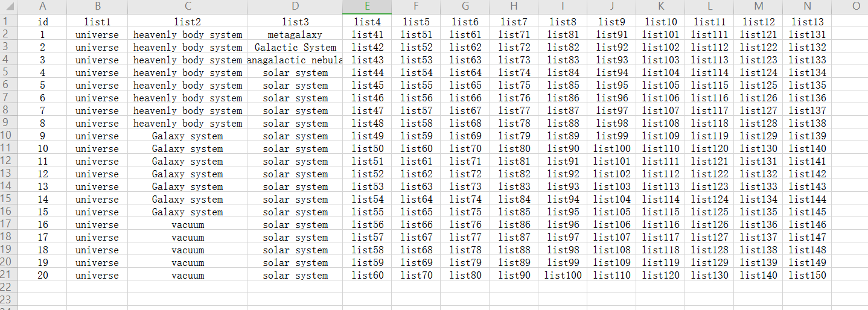Viewport: 868px width, 310px height.
Task: Select the 'metagalaxy' cell
Action: pyautogui.click(x=295, y=34)
